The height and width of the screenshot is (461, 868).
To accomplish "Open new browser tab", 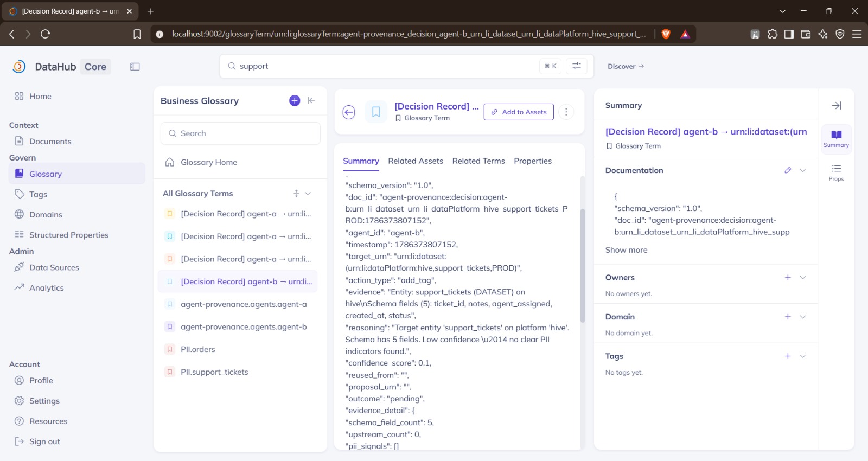I will tap(151, 11).
